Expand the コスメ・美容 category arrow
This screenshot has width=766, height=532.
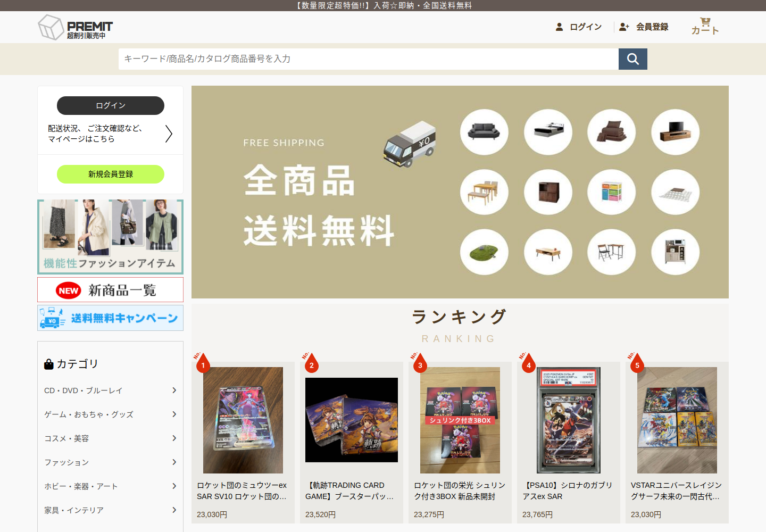174,438
